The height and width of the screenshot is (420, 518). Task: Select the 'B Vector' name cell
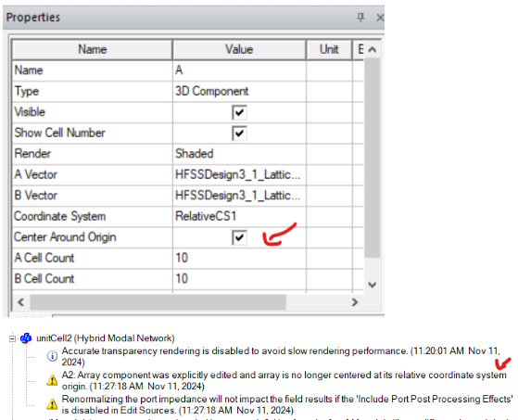coord(92,196)
